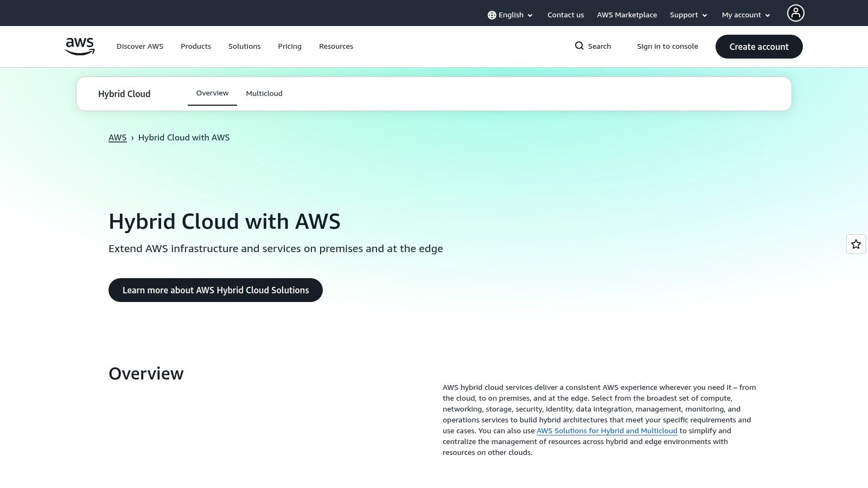868x488 pixels.
Task: Open AWS Solutions for Hybrid and Multicloud link
Action: (607, 430)
